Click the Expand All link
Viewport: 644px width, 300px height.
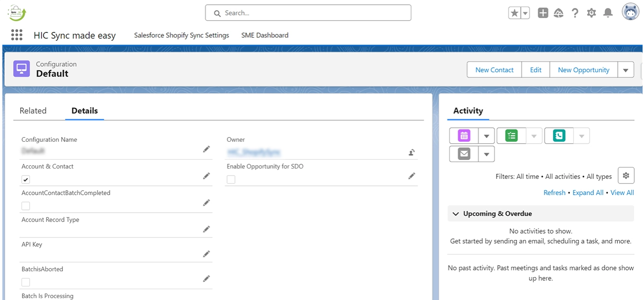588,192
